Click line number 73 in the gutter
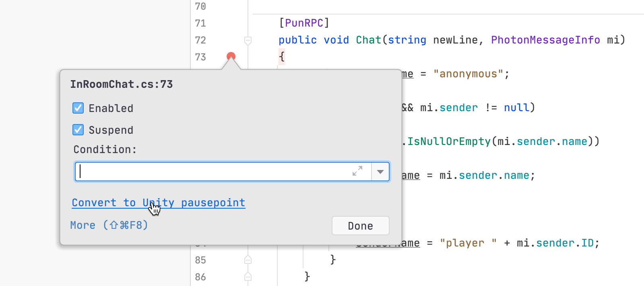Image resolution: width=644 pixels, height=286 pixels. tap(200, 57)
